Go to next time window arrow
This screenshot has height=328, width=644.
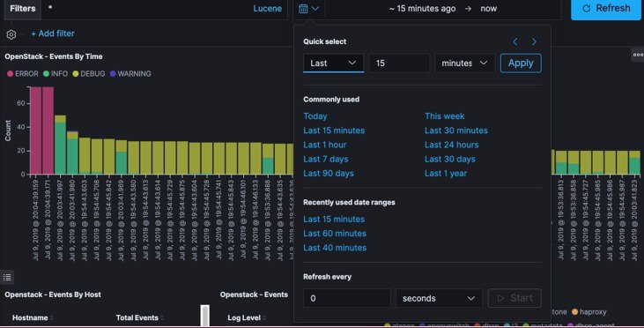tap(534, 41)
